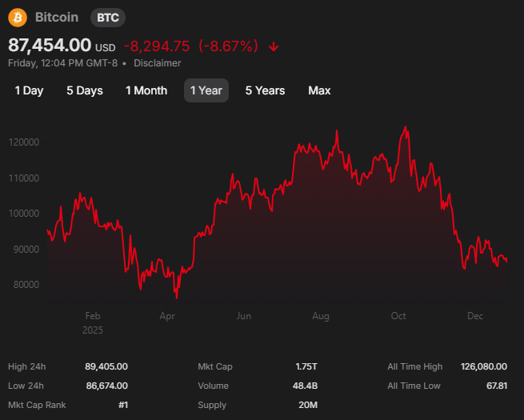The height and width of the screenshot is (420, 524).
Task: Click the High 24h value 89,405.00
Action: pyautogui.click(x=106, y=367)
